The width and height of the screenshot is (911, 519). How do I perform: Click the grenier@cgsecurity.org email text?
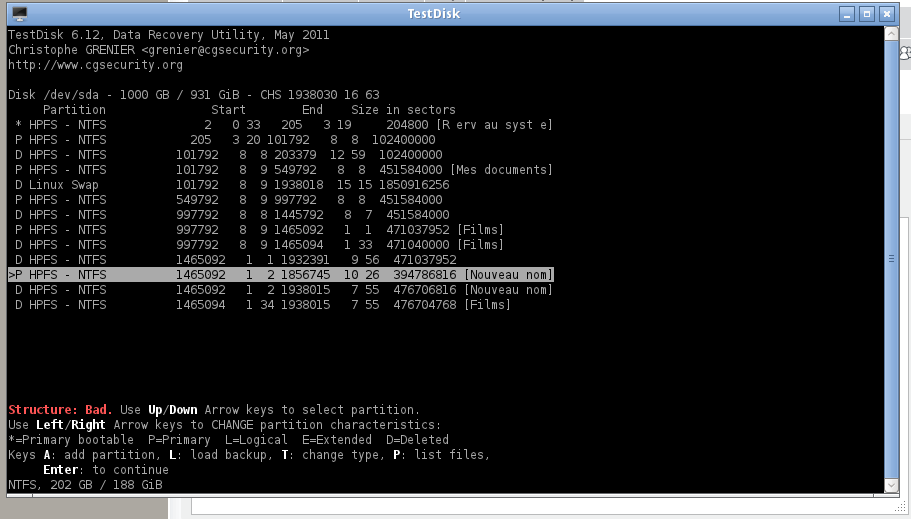point(225,50)
